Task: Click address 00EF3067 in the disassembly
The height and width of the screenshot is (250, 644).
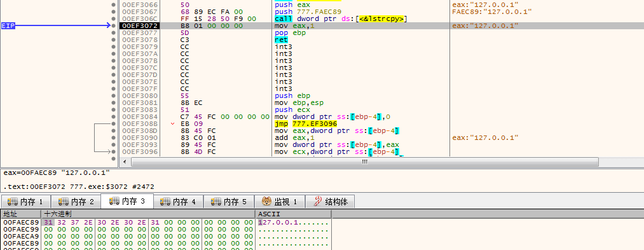Action: click(140, 12)
